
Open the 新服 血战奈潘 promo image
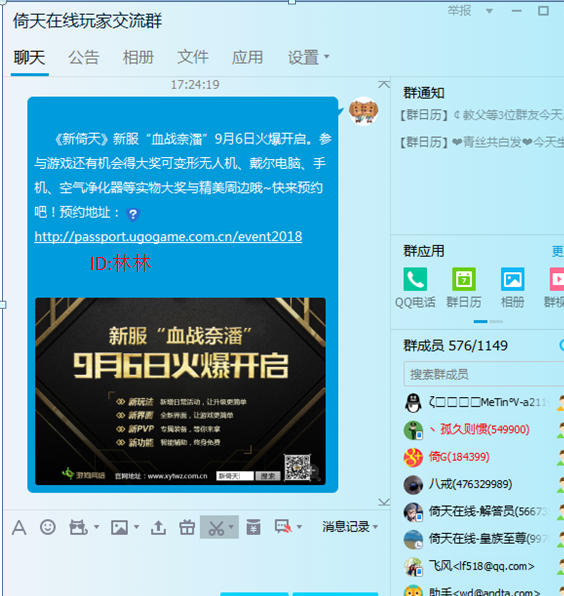point(181,392)
